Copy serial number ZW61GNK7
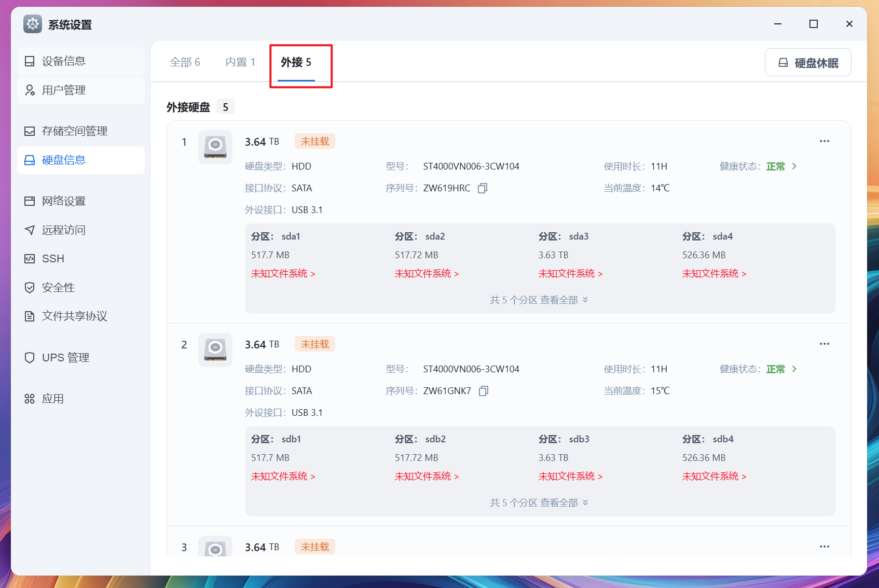This screenshot has height=588, width=879. tap(484, 391)
